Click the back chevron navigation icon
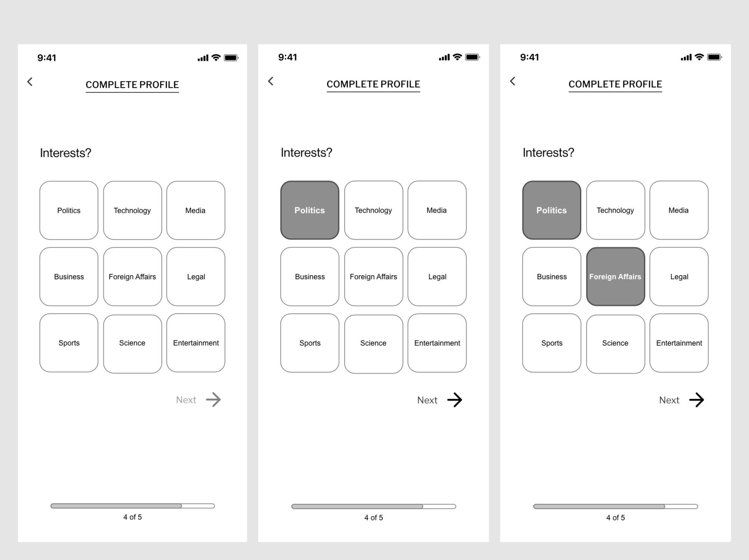749x560 pixels. pos(29,82)
